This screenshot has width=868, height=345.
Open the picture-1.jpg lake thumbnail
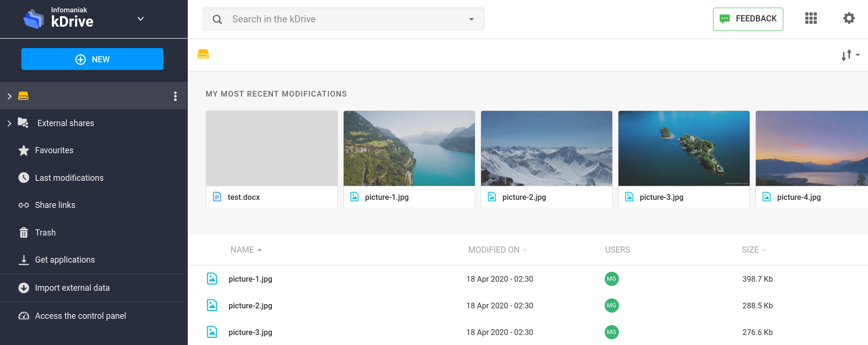point(409,148)
